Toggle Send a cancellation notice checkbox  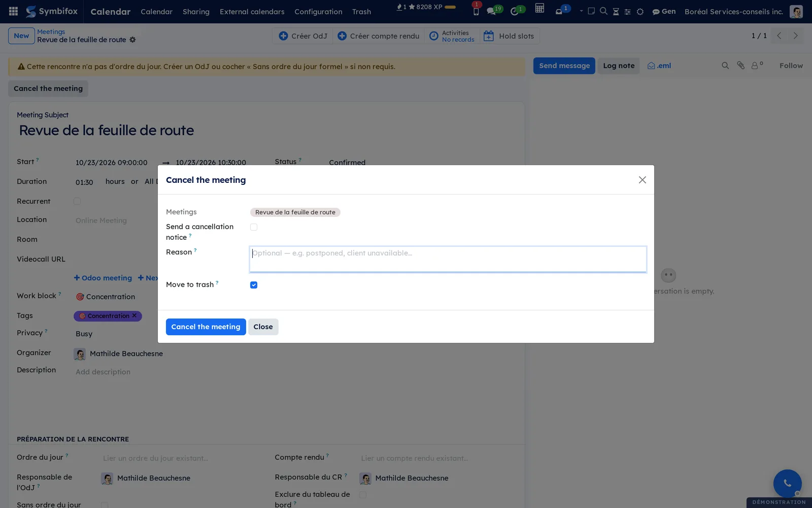(254, 227)
